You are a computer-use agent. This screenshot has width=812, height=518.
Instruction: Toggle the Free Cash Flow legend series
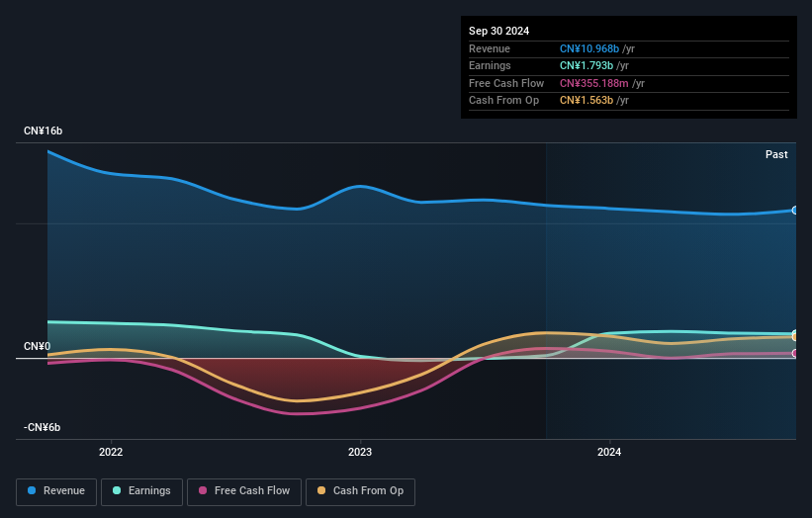244,491
